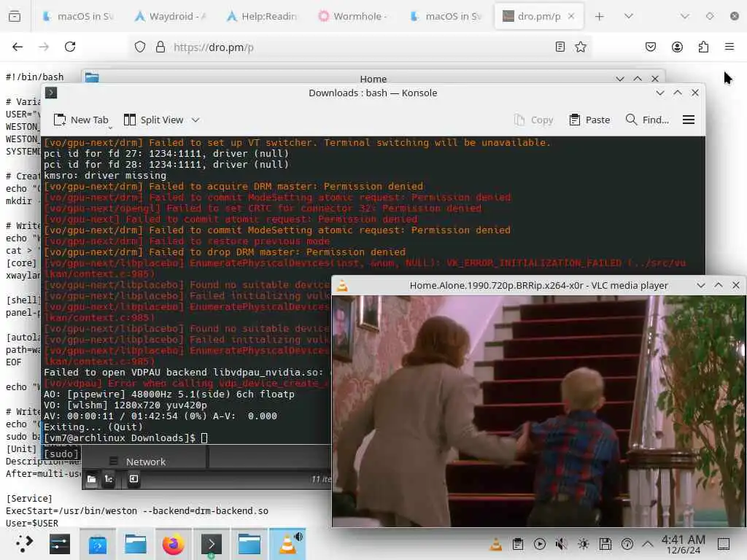
Task: Switch to the Waydroid tab in Firefox
Action: [x=169, y=16]
